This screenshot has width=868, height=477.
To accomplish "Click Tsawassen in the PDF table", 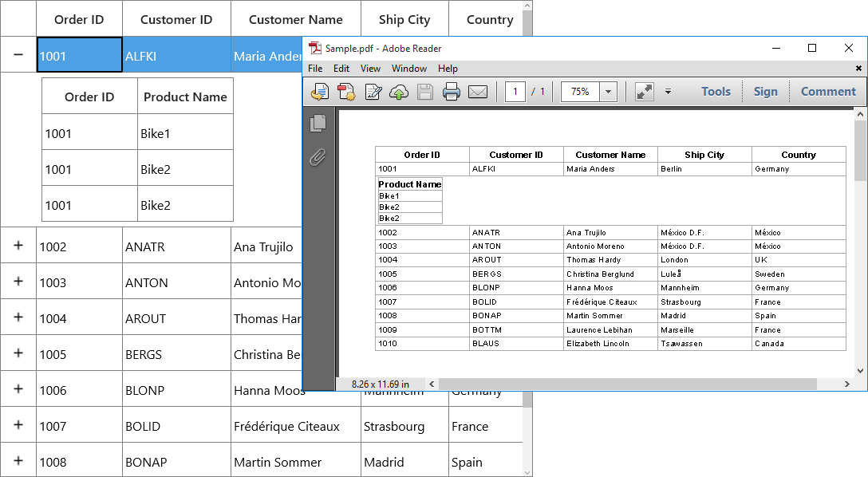I will (x=681, y=344).
